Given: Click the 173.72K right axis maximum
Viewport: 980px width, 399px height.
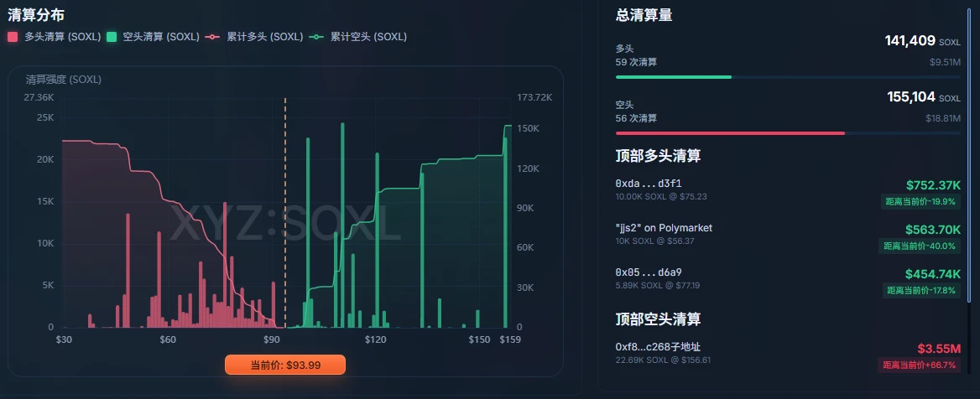Looking at the screenshot, I should [x=534, y=97].
